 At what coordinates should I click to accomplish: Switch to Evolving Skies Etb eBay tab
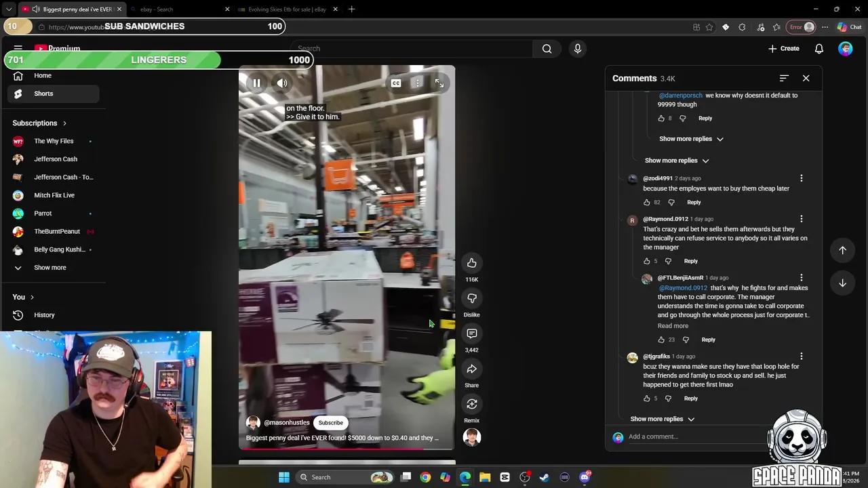286,9
